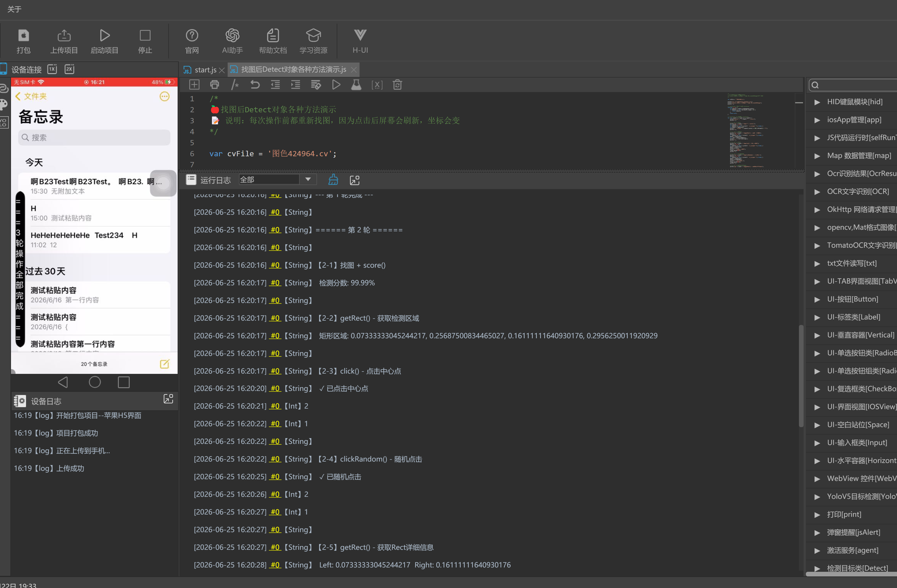Toggle comment icon in editor toolbar

[x=235, y=85]
